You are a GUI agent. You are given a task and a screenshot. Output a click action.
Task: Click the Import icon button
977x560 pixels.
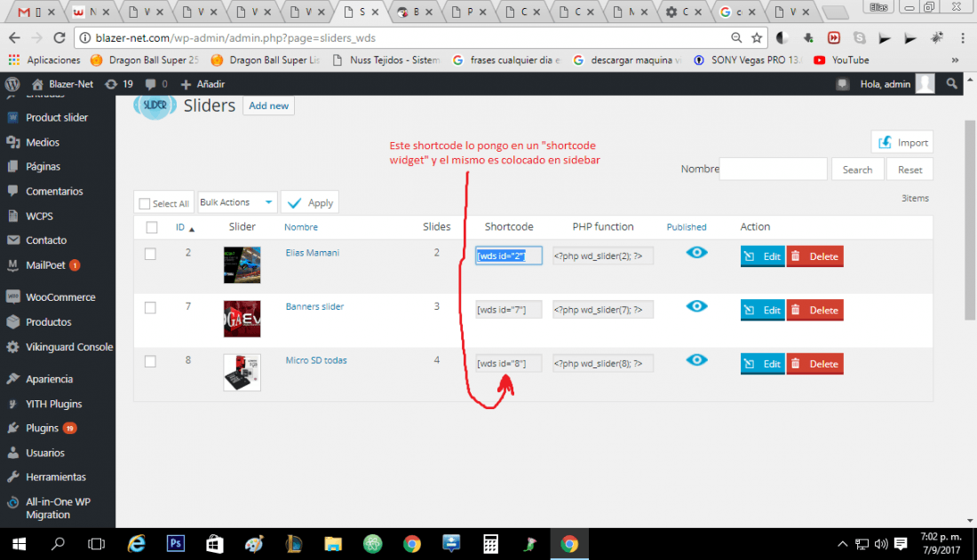tap(903, 143)
